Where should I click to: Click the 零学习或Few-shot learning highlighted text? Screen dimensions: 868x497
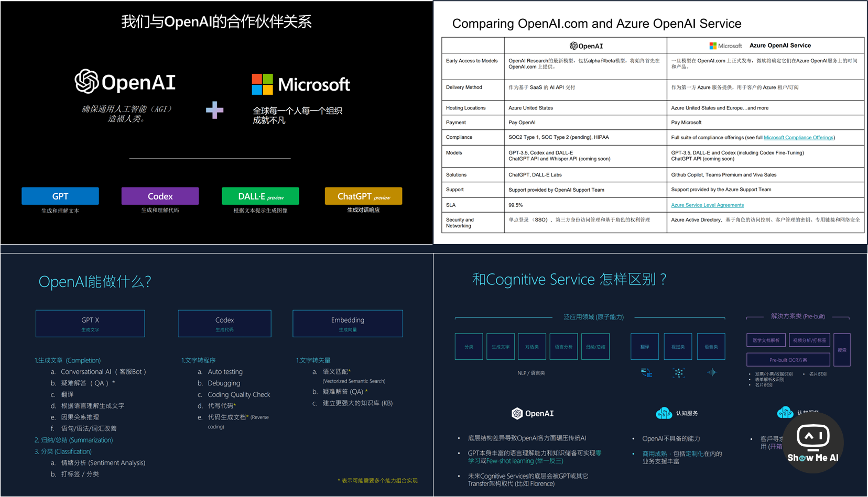pos(535,457)
